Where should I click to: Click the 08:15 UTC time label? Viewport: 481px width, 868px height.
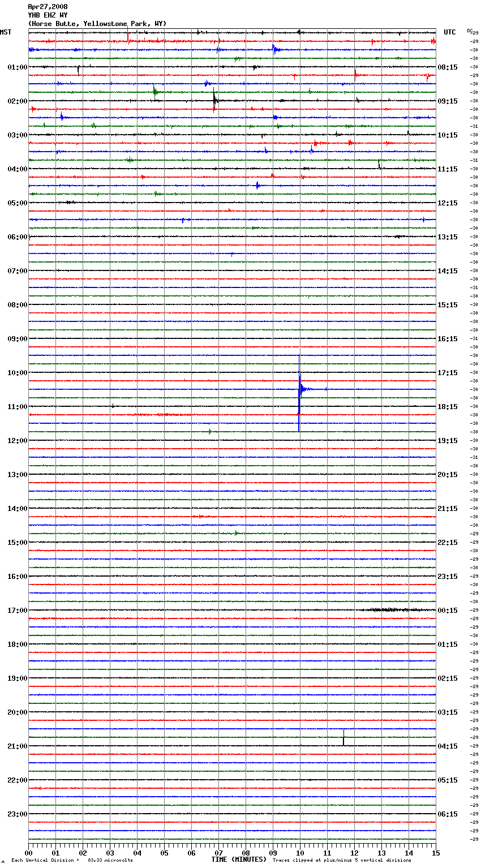448,67
